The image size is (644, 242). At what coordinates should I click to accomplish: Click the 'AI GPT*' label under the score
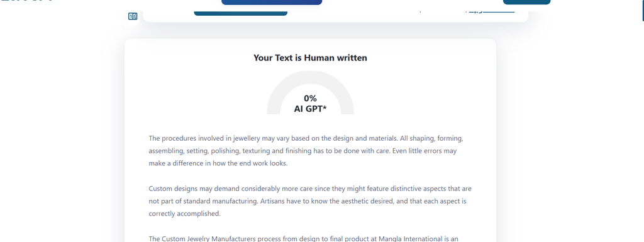tap(310, 109)
